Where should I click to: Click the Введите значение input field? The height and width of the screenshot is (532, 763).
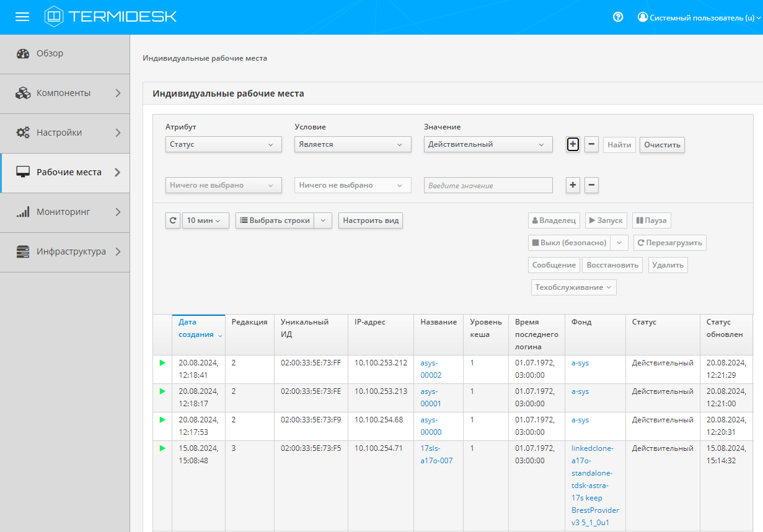(x=488, y=185)
